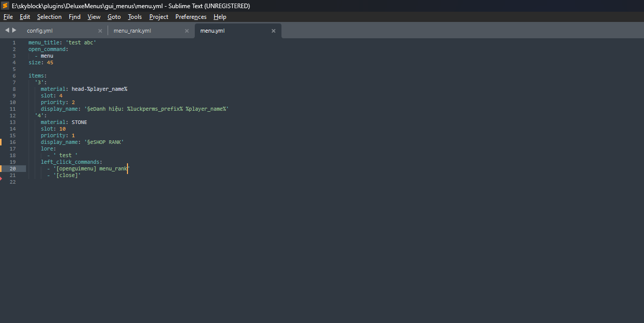Open the Selection menu
The width and height of the screenshot is (644, 323).
tap(49, 17)
